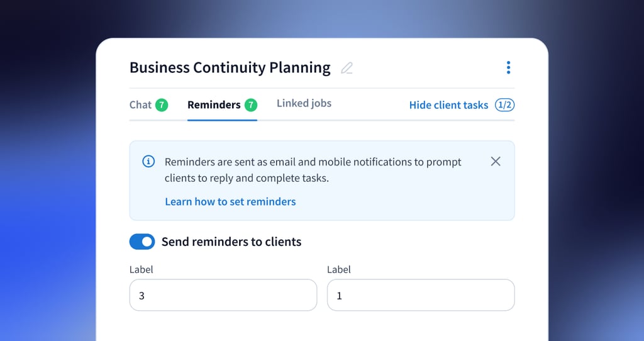
Task: Open the three-dot more options menu
Action: [508, 67]
